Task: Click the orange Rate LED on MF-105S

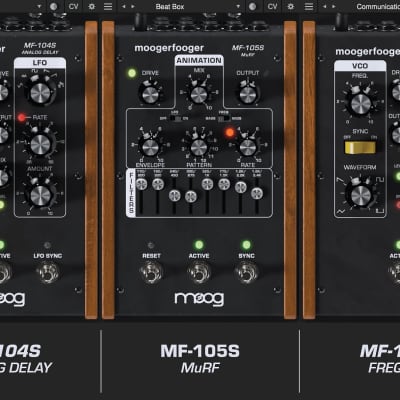Action: [230, 133]
